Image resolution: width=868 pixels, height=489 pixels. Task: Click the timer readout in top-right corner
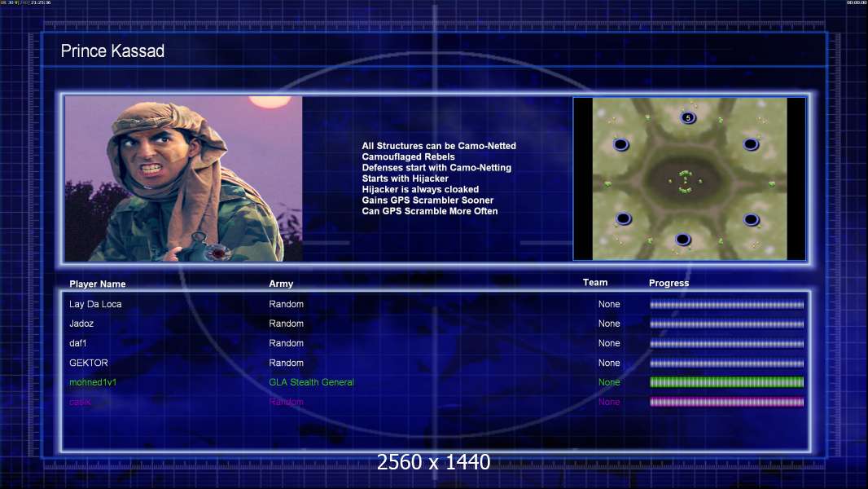tap(857, 2)
